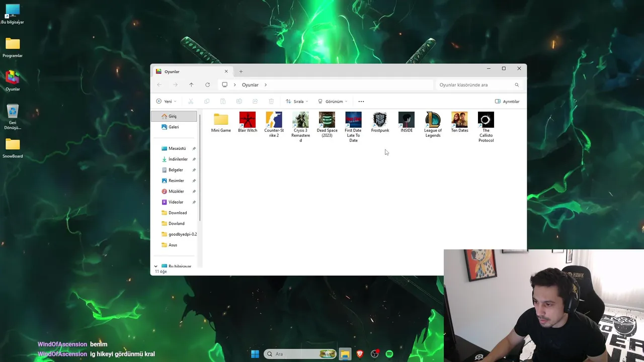Screen dimensions: 644x362
Task: Click the Bu bilgisayar desktop icon
Action: pyautogui.click(x=13, y=14)
